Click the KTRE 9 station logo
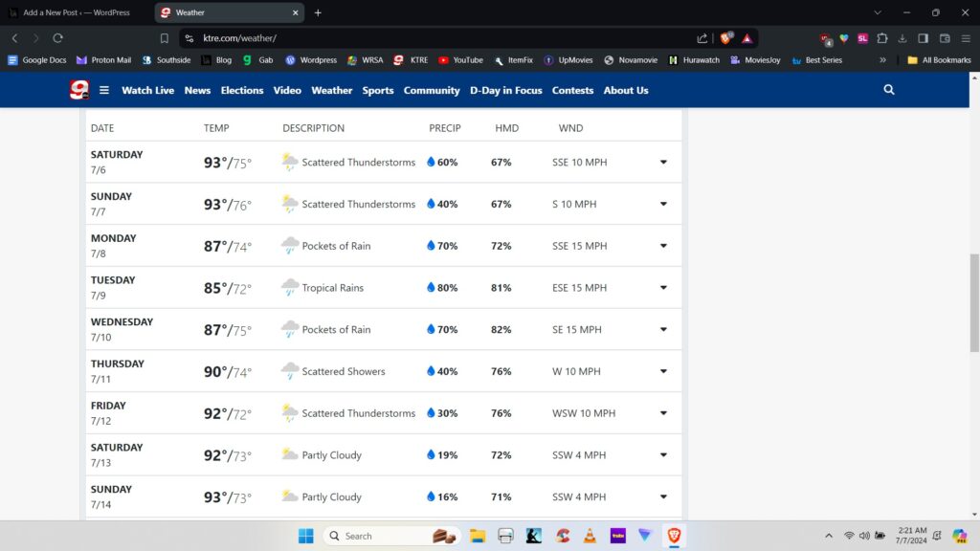 [79, 90]
